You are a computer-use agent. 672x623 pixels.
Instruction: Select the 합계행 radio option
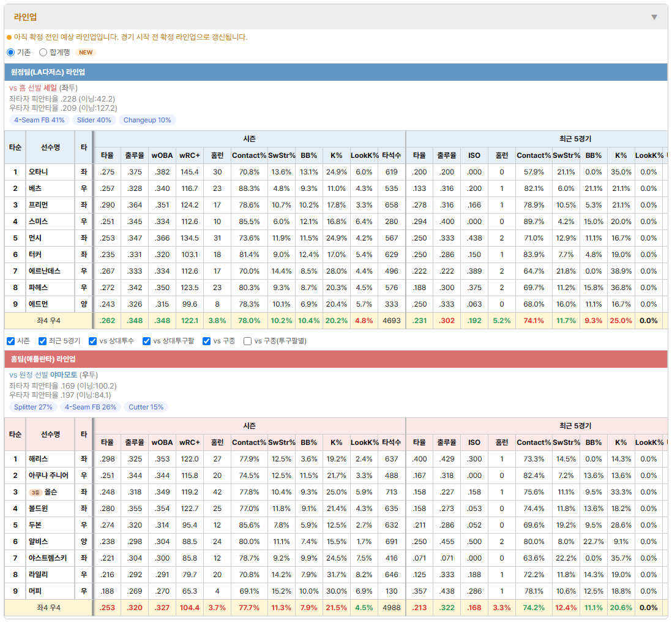[43, 52]
